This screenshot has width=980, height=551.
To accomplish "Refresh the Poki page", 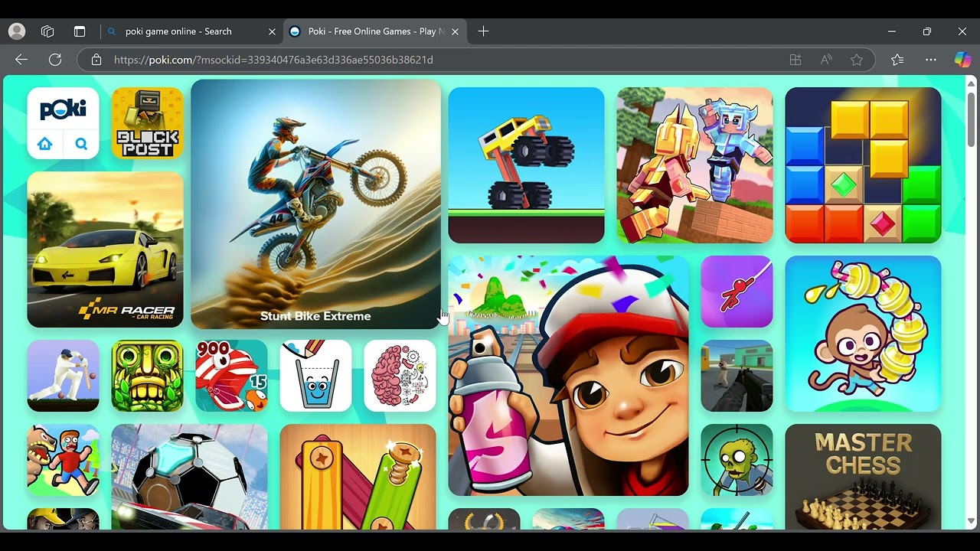I will tap(55, 60).
